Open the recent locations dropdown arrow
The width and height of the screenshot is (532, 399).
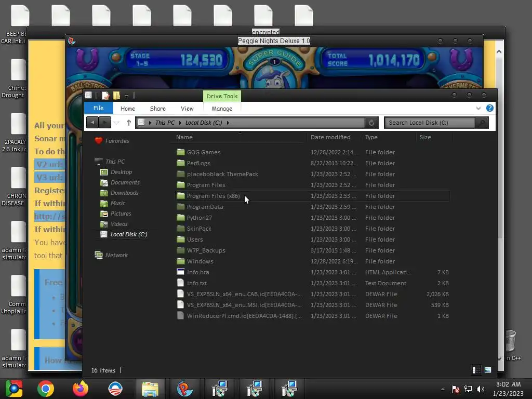click(117, 123)
